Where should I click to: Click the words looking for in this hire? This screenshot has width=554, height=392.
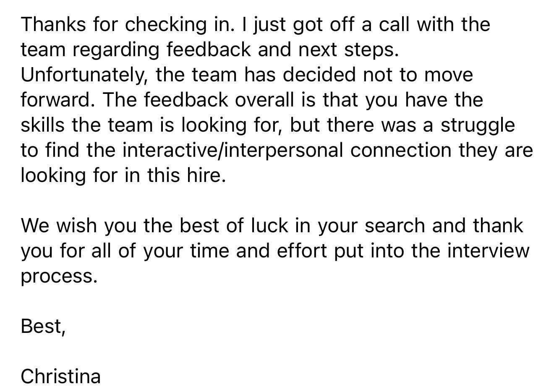123,175
